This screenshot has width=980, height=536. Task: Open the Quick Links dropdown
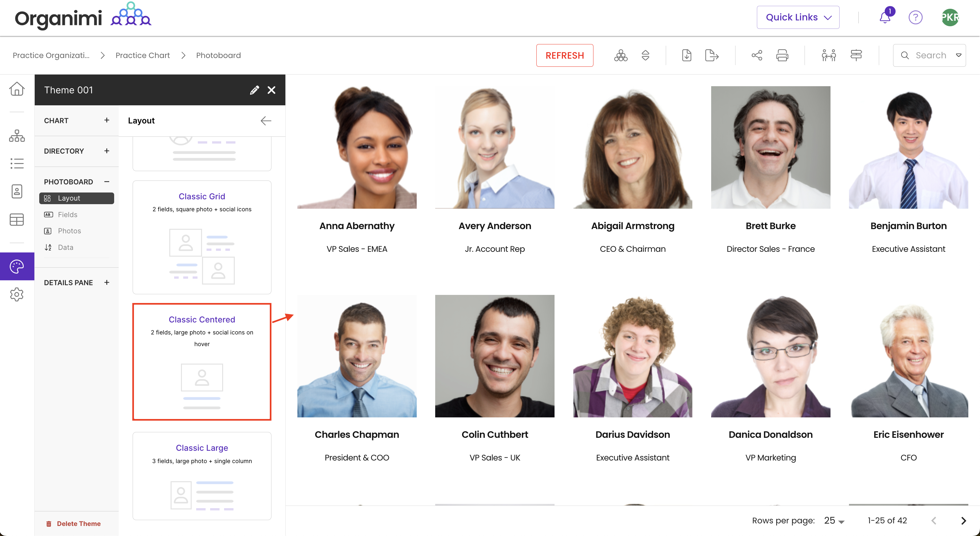(798, 17)
